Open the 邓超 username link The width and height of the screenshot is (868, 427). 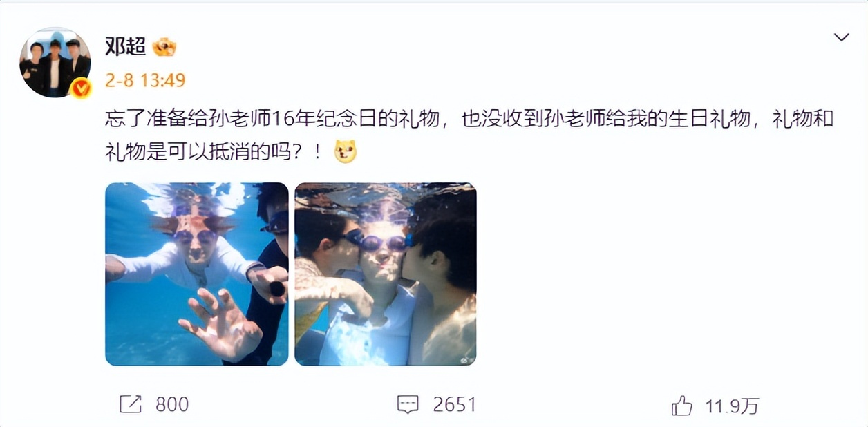click(125, 46)
